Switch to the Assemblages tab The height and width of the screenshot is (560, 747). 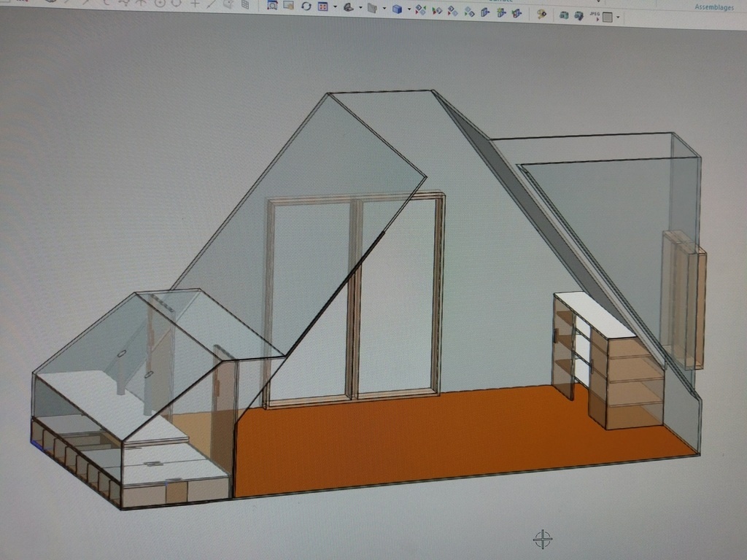pyautogui.click(x=713, y=7)
